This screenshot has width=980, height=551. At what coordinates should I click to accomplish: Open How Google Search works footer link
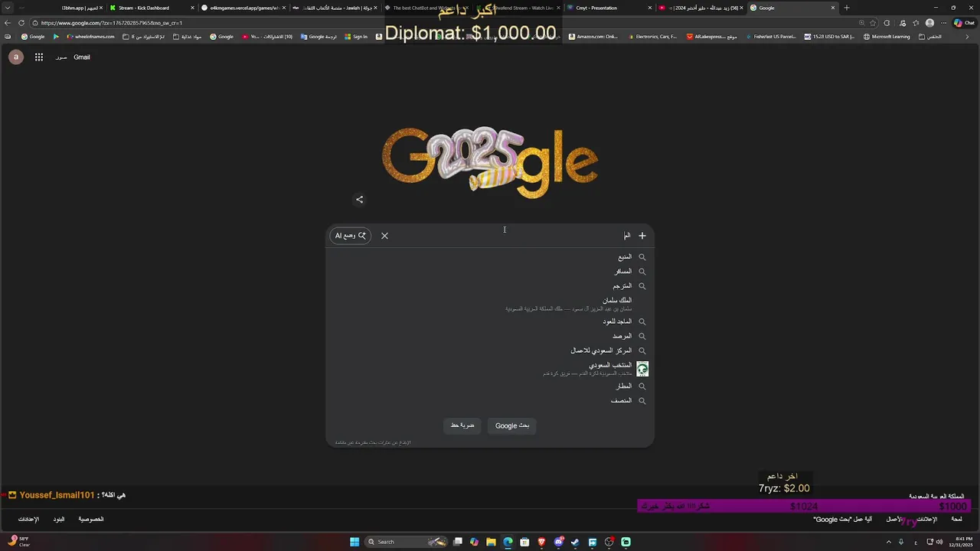842,520
